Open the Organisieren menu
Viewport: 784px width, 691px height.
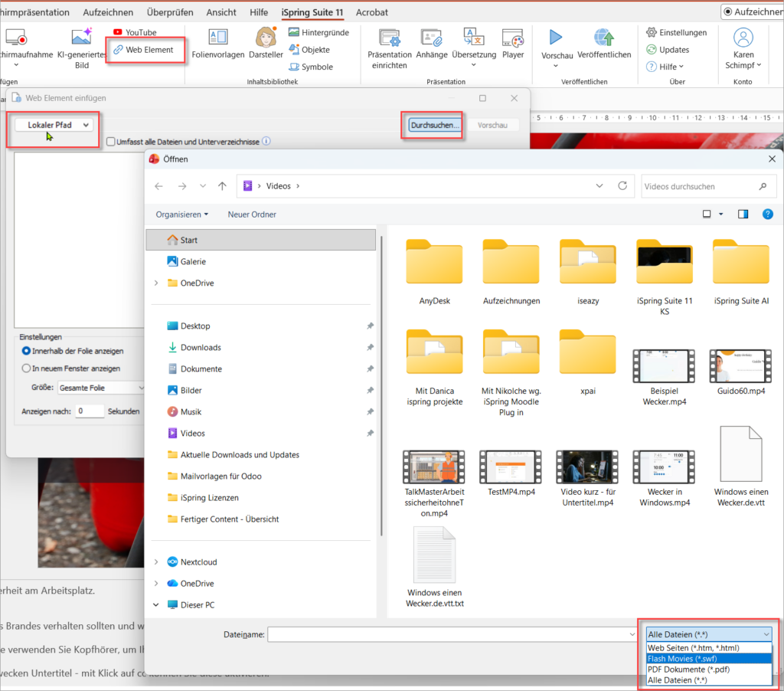click(x=181, y=215)
